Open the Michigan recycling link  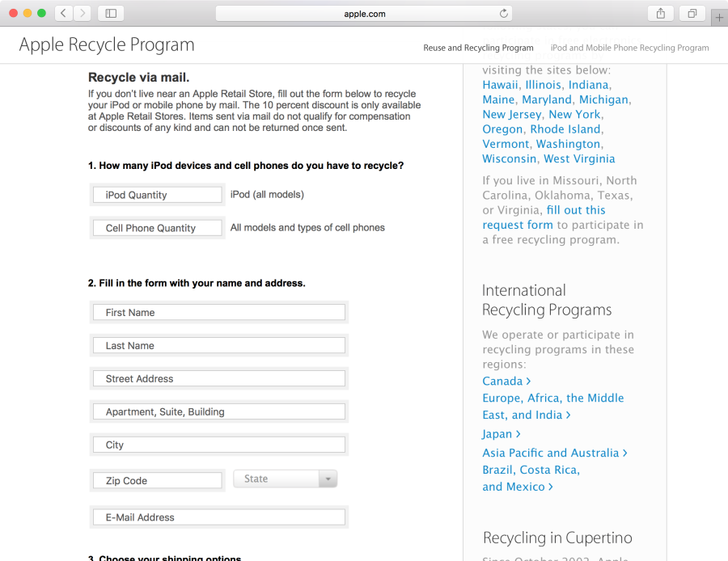pyautogui.click(x=603, y=99)
